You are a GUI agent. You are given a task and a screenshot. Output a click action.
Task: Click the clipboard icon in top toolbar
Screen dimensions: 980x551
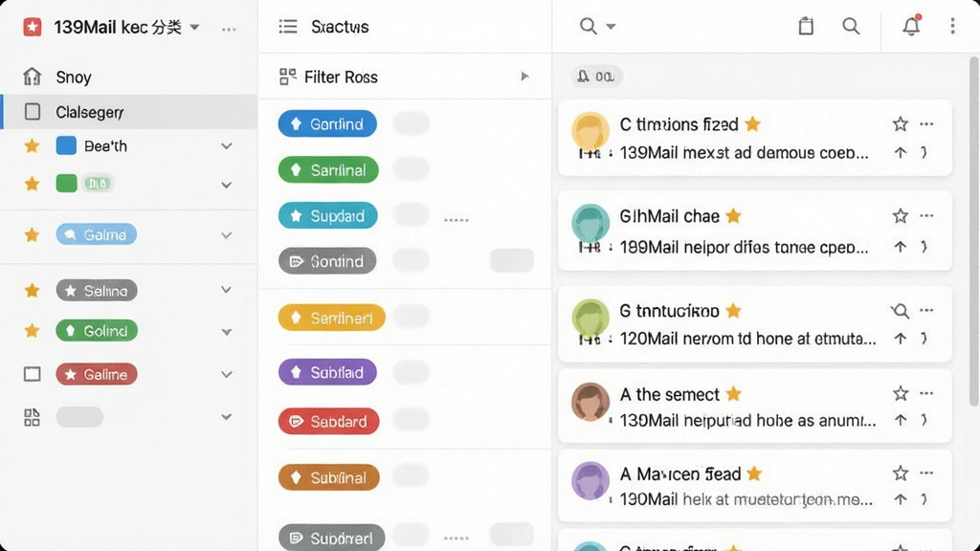pyautogui.click(x=806, y=26)
